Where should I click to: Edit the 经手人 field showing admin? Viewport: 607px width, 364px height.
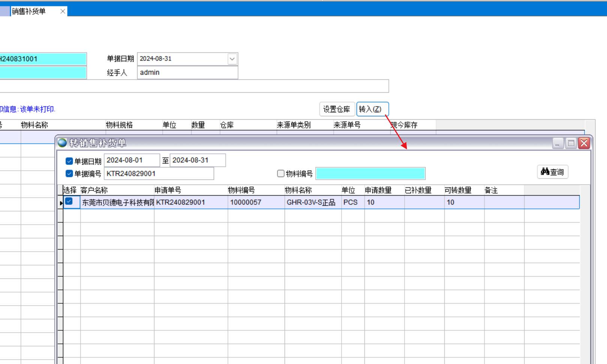pyautogui.click(x=187, y=73)
